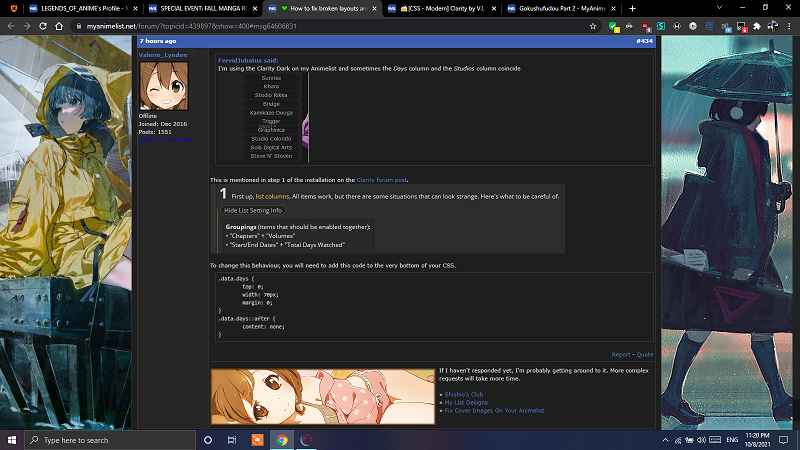Click the post number #434 link

tap(644, 41)
